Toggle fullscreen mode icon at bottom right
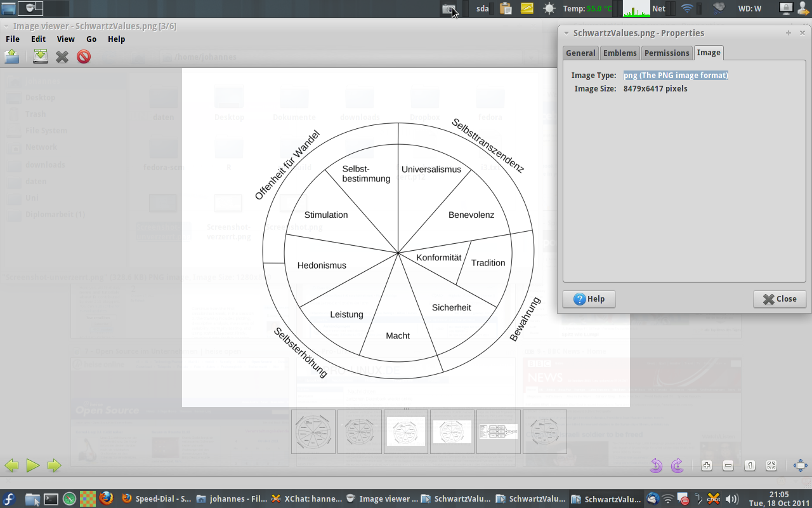Viewport: 812px width, 508px height. tap(800, 465)
